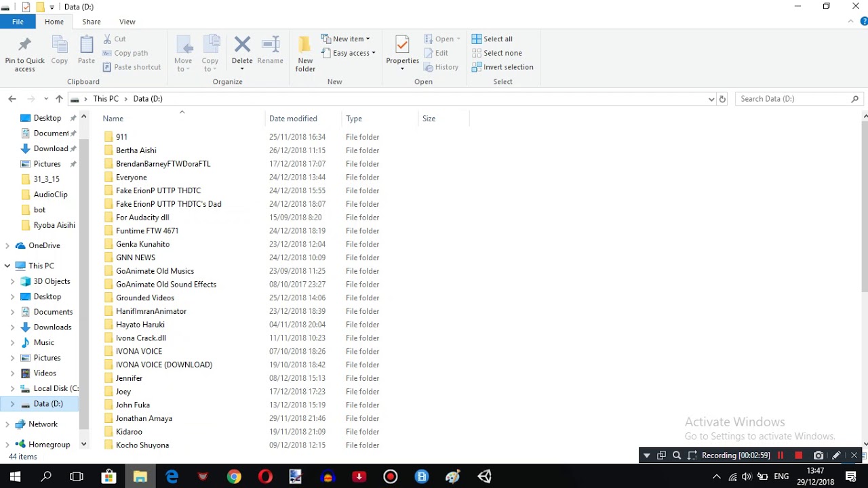Select Ryoba Aisihi in Quick access

(54, 225)
